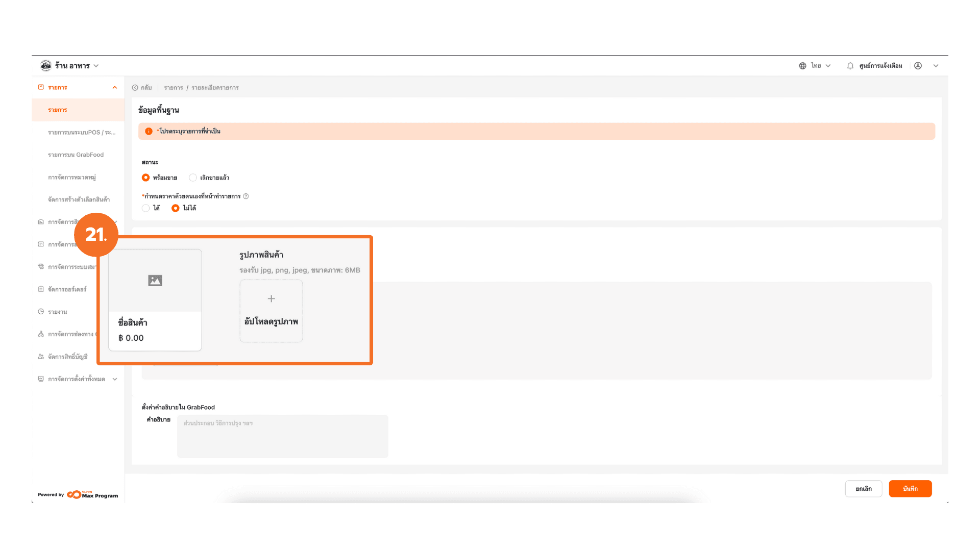The height and width of the screenshot is (551, 980).
Task: Open the user account profile icon
Action: click(x=918, y=66)
